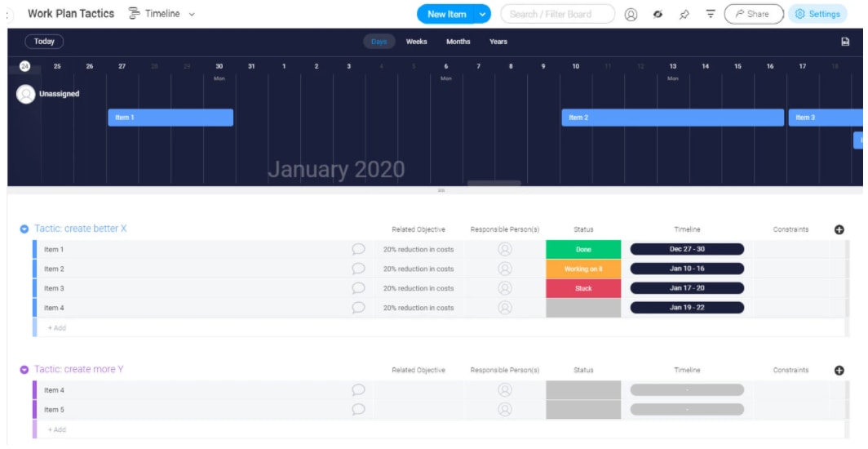Click the Share button

click(x=754, y=15)
